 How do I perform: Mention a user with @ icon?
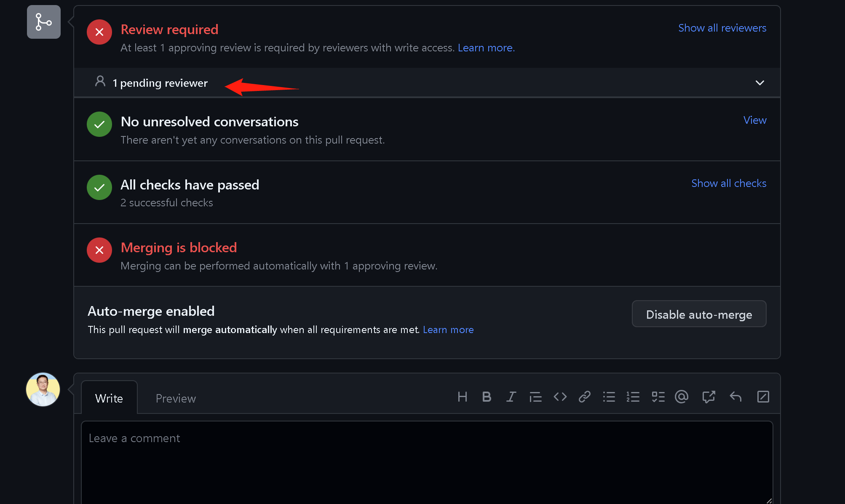pyautogui.click(x=682, y=397)
